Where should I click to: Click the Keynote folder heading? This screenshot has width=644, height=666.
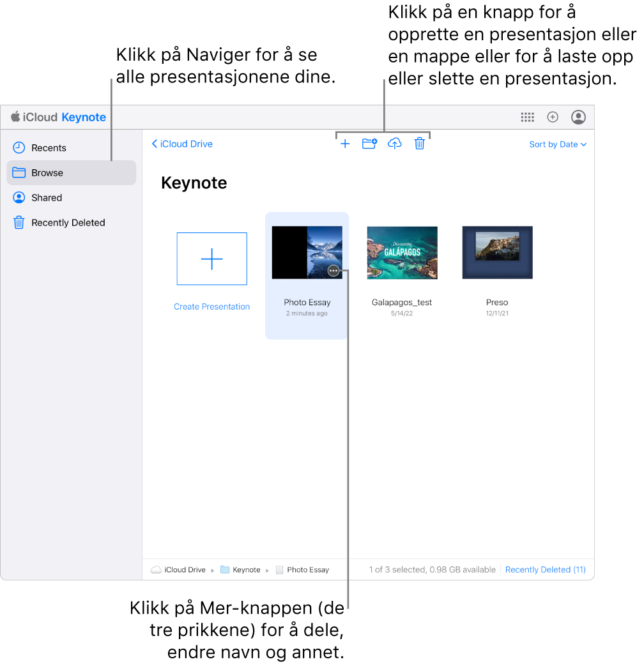[x=194, y=183]
